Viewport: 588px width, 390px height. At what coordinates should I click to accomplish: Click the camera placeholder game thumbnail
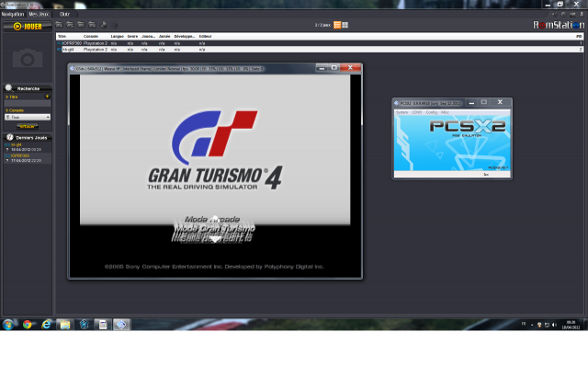[x=28, y=58]
